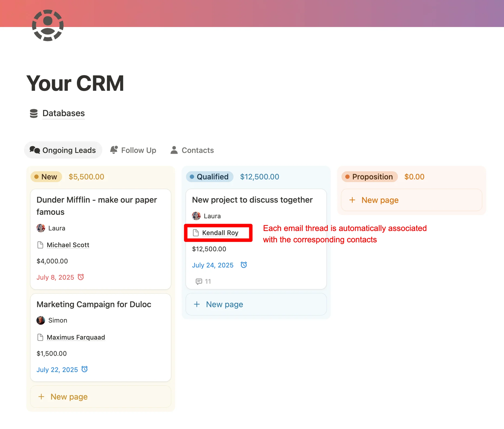Add a new page in New column
This screenshot has height=429, width=504.
point(69,397)
